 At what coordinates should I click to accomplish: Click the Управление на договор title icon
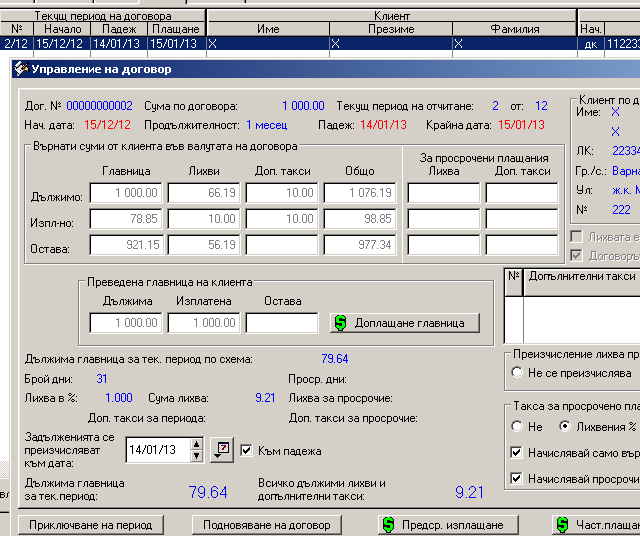coord(21,69)
